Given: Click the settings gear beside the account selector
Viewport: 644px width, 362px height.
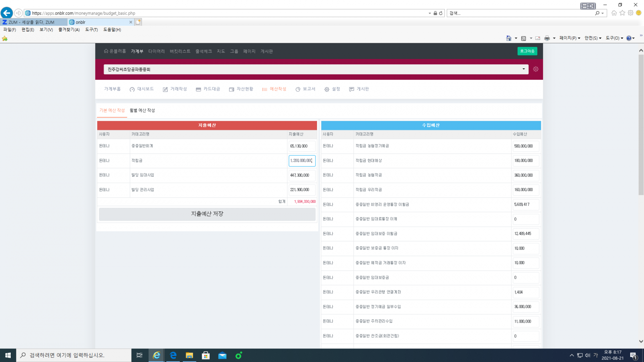Looking at the screenshot, I should pos(536,69).
